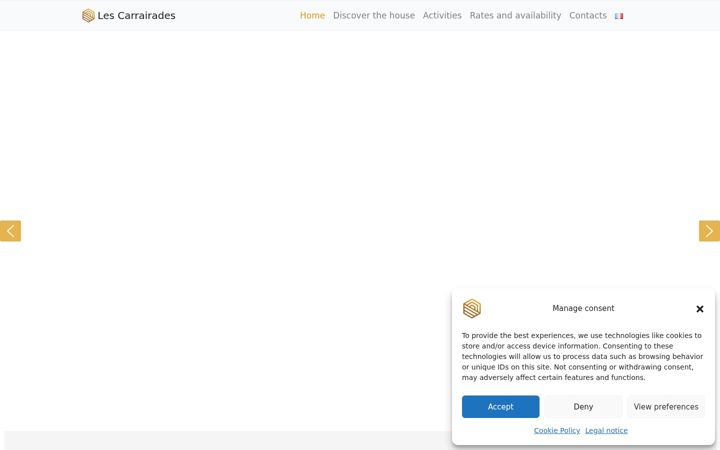Click the logo icon in consent dialog

tap(472, 309)
